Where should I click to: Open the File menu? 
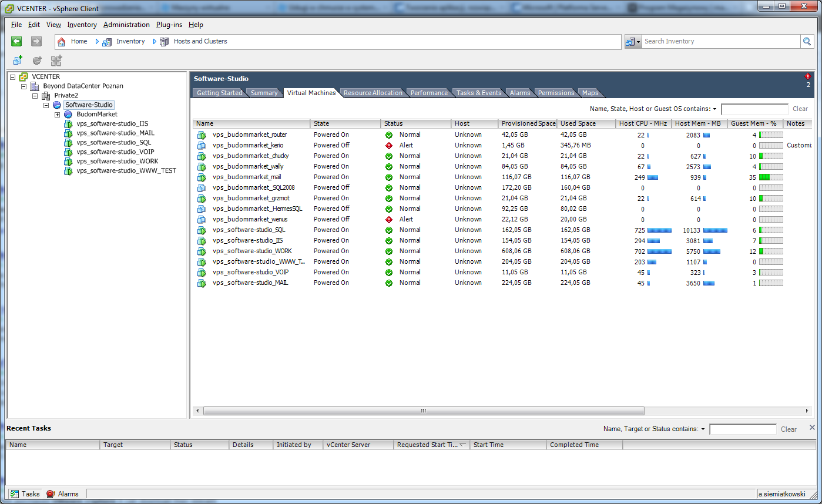[x=16, y=25]
